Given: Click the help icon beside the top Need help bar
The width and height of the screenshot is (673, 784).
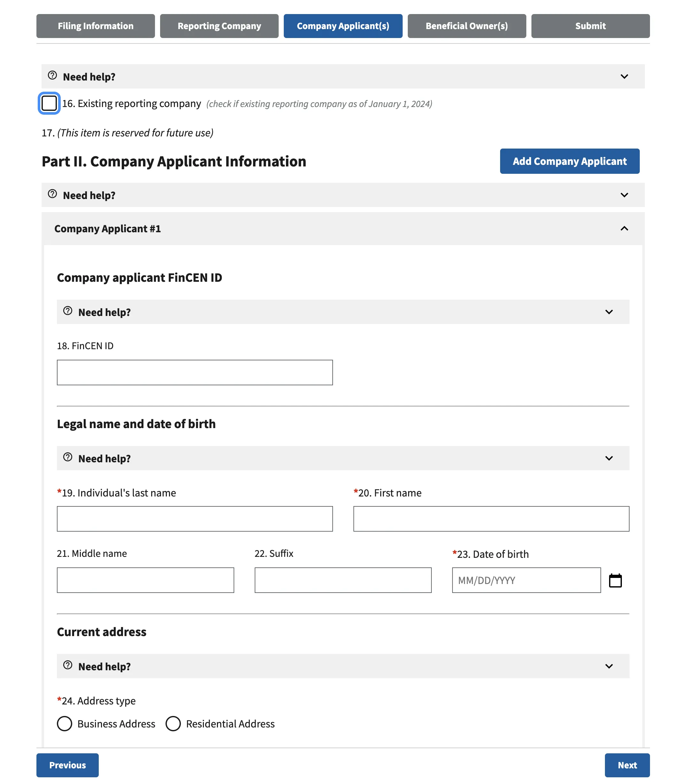Looking at the screenshot, I should [53, 75].
